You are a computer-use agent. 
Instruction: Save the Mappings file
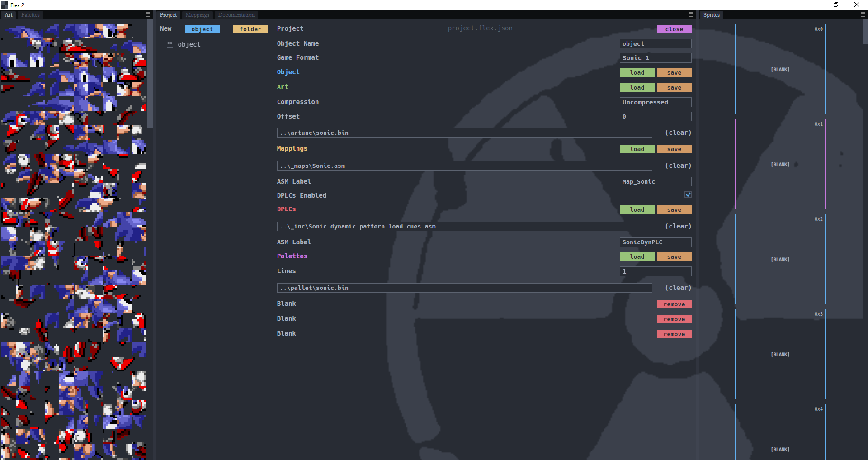(x=674, y=149)
